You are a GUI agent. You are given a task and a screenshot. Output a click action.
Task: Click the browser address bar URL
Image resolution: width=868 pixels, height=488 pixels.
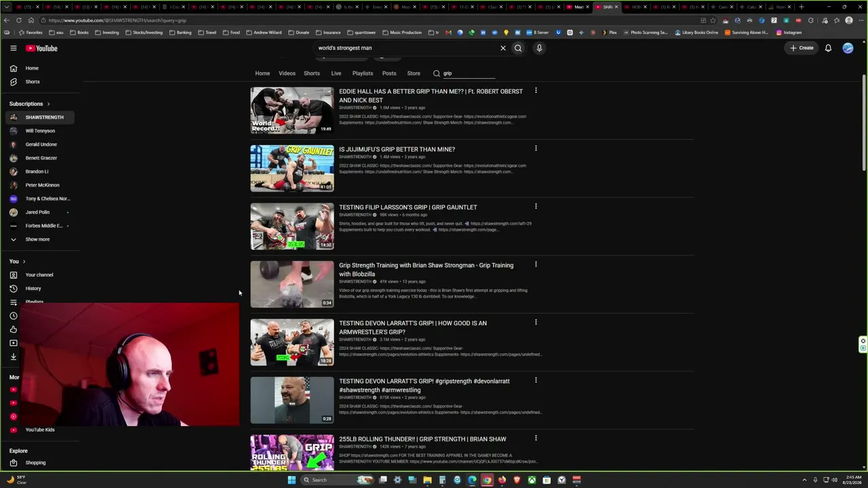(117, 20)
